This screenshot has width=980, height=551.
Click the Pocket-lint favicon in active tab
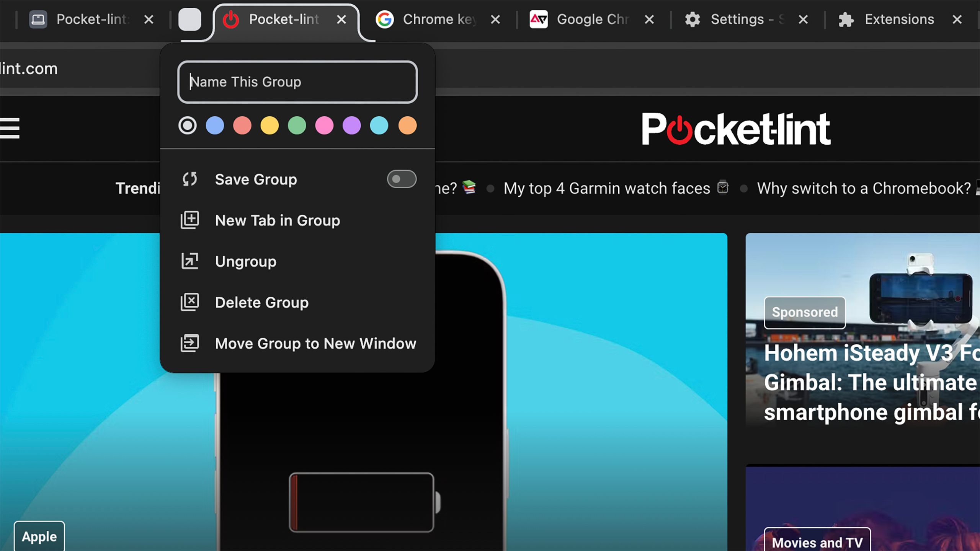(x=231, y=18)
